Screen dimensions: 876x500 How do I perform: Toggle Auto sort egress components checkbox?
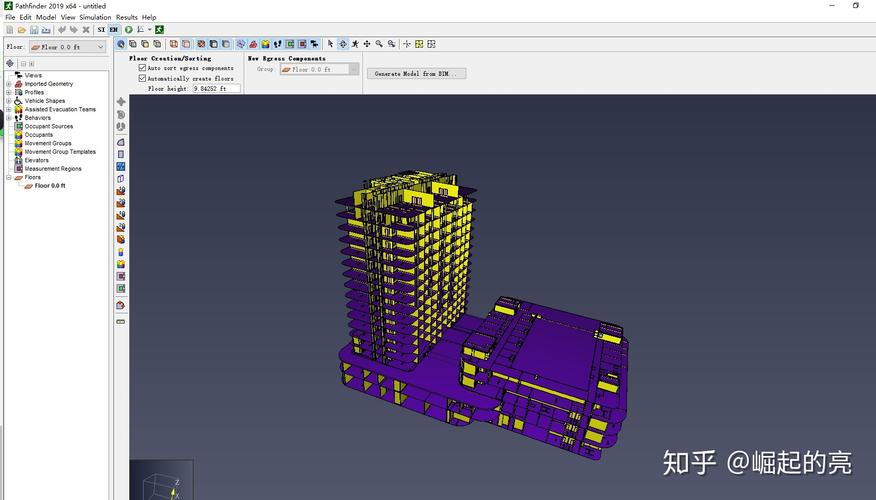[x=142, y=68]
